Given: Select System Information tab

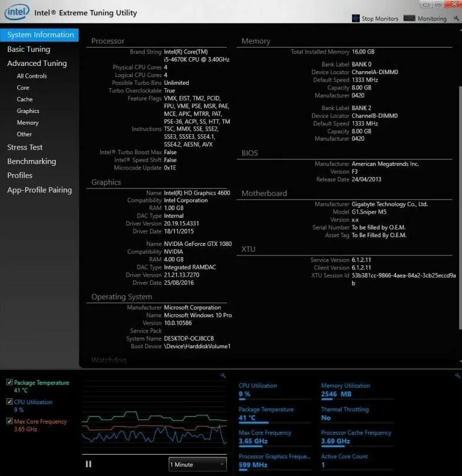Looking at the screenshot, I should pos(39,35).
